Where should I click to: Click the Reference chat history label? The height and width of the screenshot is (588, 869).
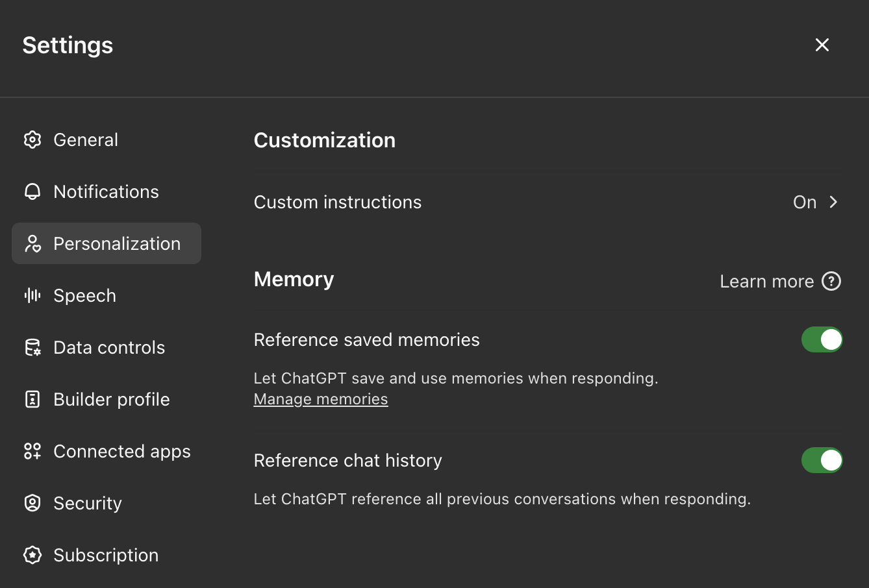348,460
